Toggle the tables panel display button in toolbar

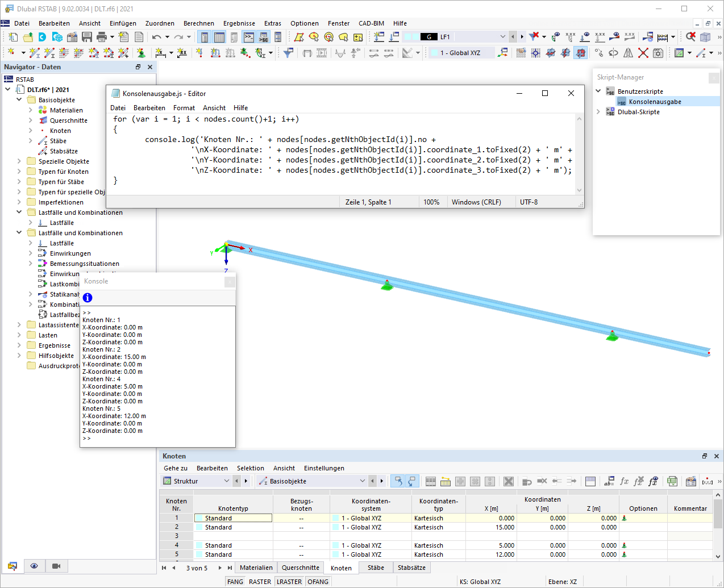[x=219, y=37]
